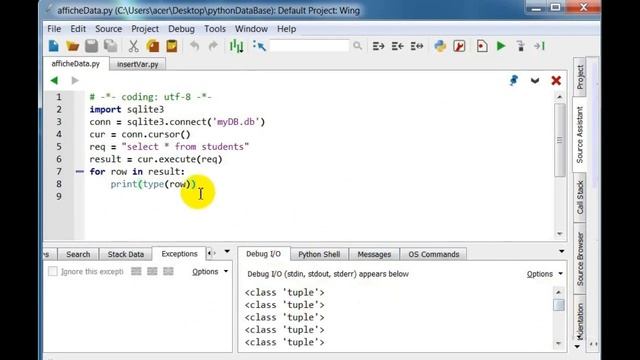Go forward with the gray right arrow
Screen dimensions: 640x360
click(75, 80)
